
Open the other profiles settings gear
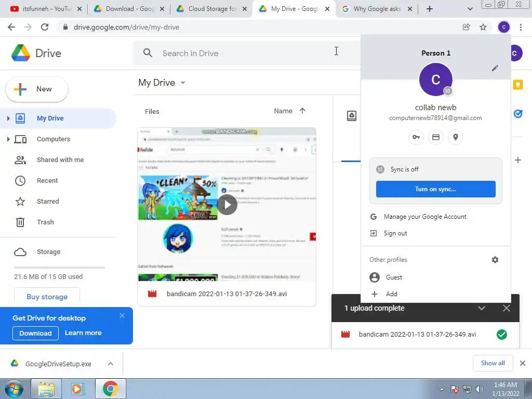[495, 260]
